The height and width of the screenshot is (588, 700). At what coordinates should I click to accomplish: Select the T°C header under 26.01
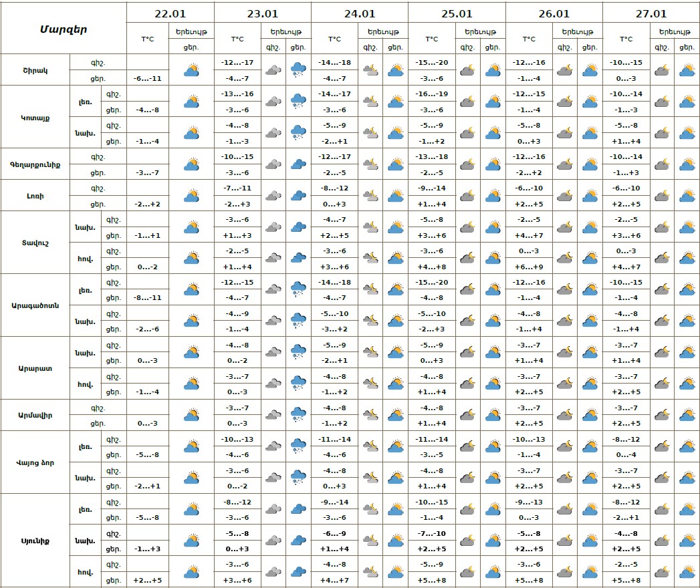pyautogui.click(x=529, y=39)
